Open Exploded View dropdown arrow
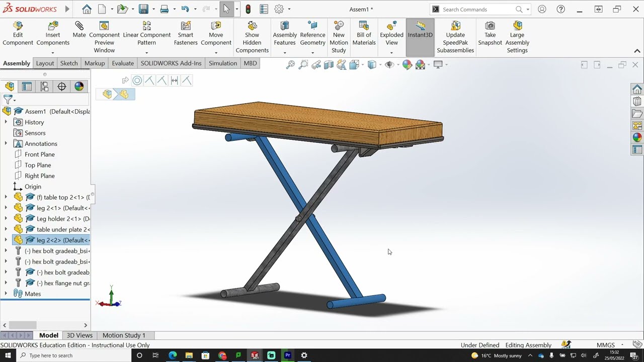Screen dimensions: 644x362 coord(391,52)
